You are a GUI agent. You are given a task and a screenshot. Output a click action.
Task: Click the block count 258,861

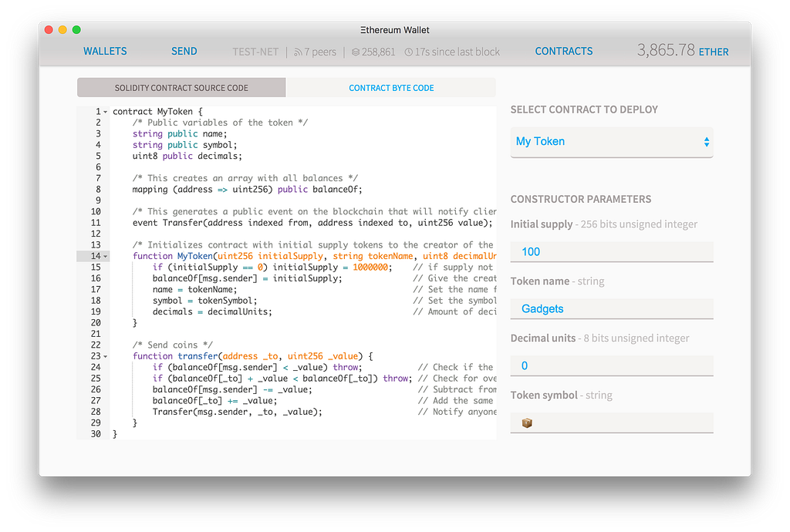click(x=378, y=52)
